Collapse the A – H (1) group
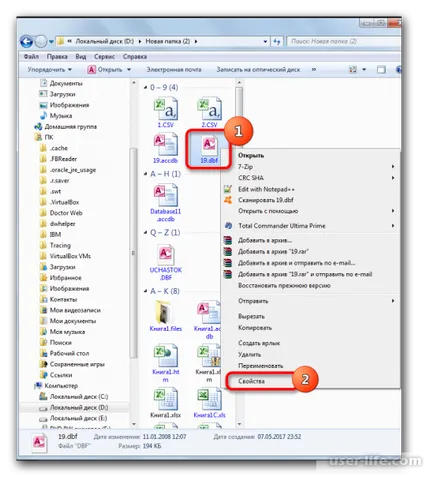 click(145, 174)
